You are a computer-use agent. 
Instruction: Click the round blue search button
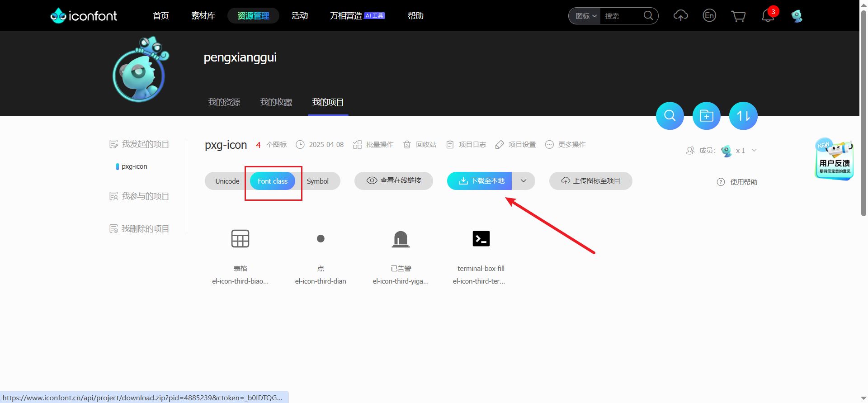click(670, 116)
